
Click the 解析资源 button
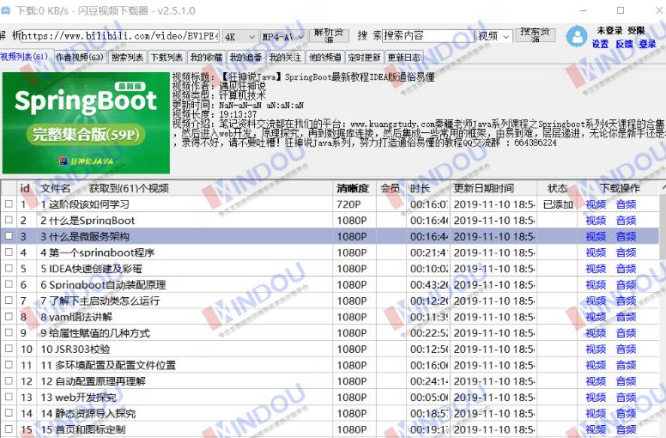coord(329,36)
